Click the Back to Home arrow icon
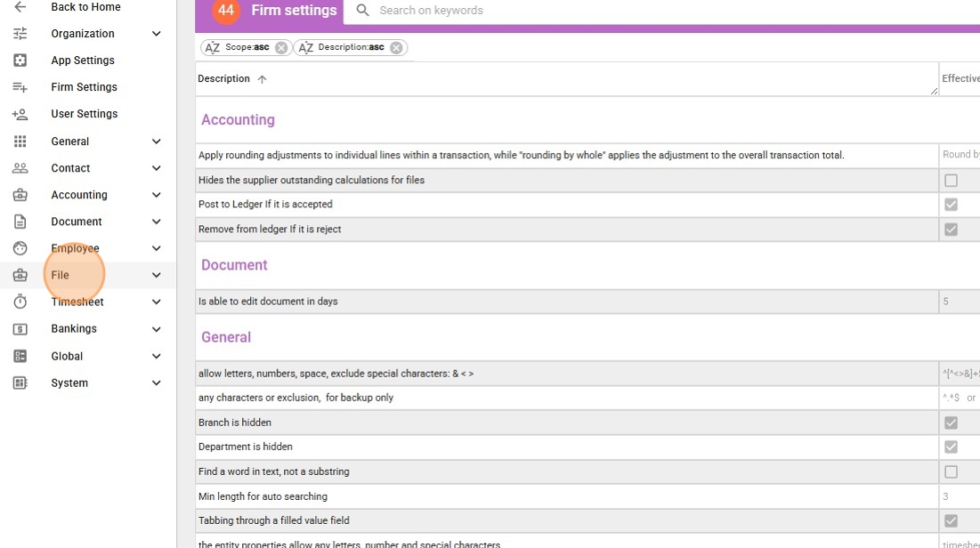 click(20, 7)
